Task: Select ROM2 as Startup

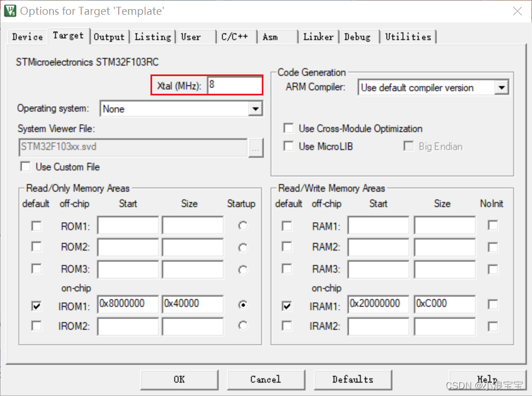Action: click(x=242, y=248)
